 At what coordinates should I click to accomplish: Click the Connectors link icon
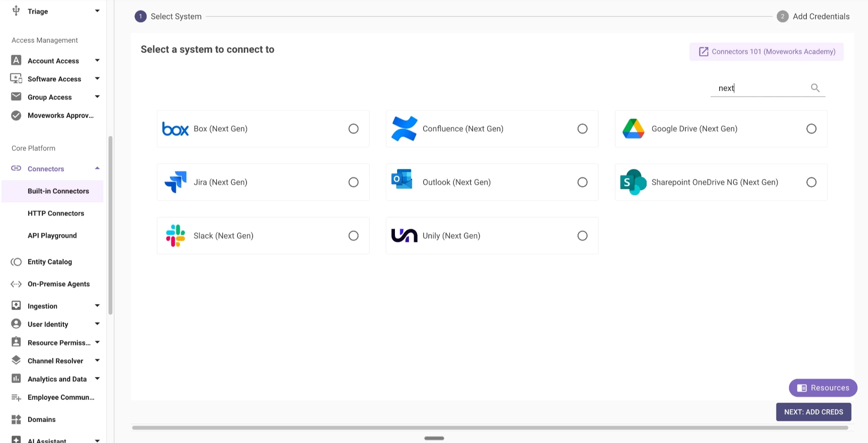(16, 168)
